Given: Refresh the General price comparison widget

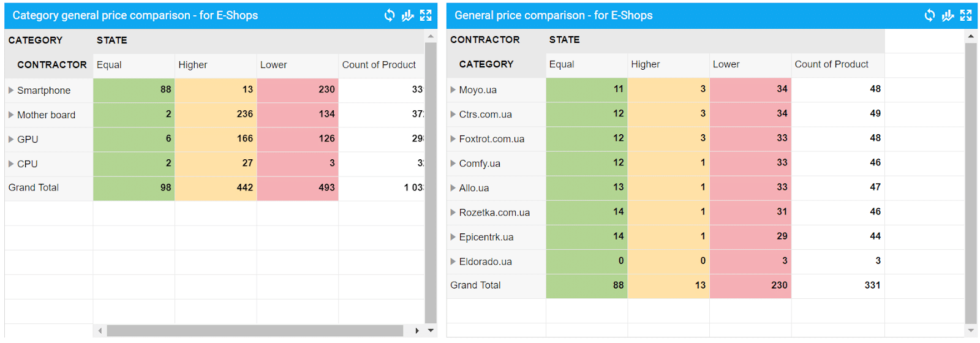Looking at the screenshot, I should point(930,15).
